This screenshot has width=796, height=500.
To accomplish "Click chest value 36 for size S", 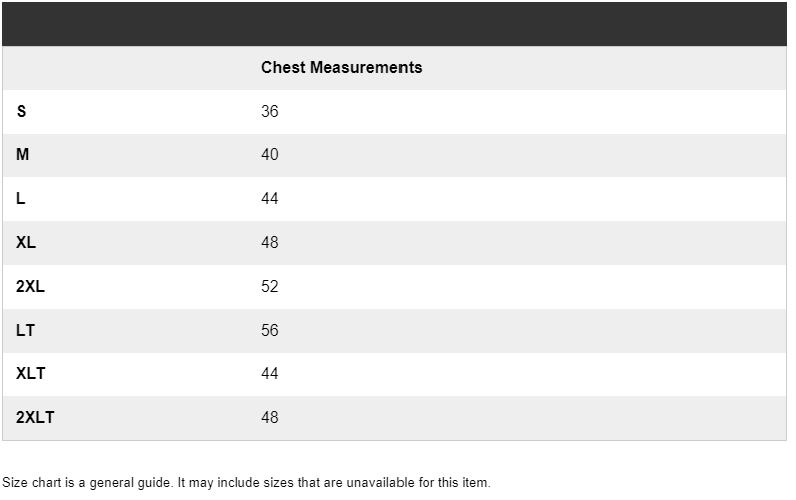I will point(270,111).
